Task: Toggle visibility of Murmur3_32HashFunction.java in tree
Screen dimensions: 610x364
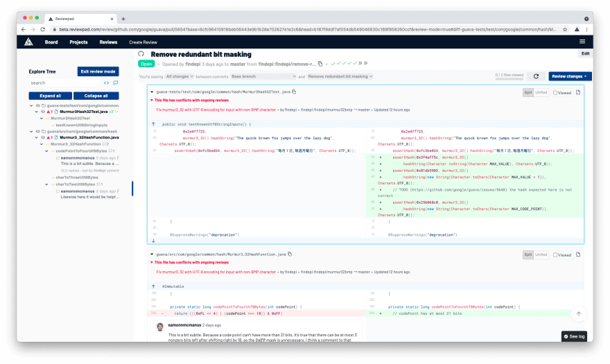Action: 43,137
